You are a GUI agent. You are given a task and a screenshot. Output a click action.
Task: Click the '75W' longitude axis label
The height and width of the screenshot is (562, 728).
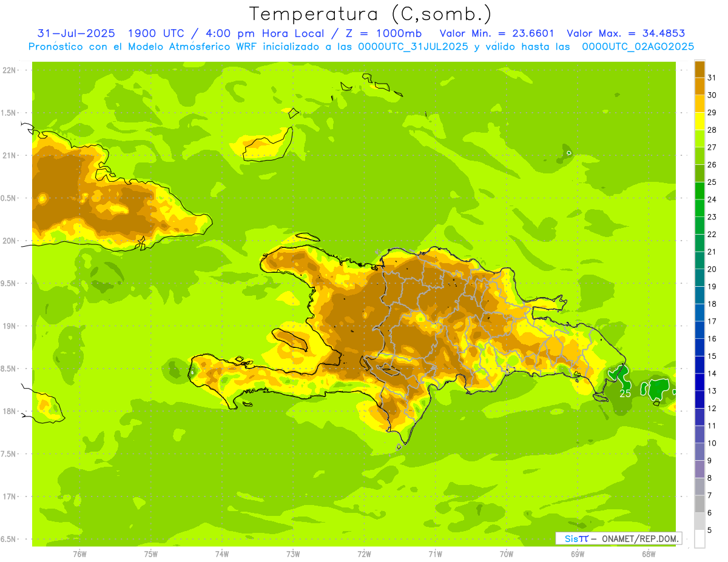tap(150, 554)
